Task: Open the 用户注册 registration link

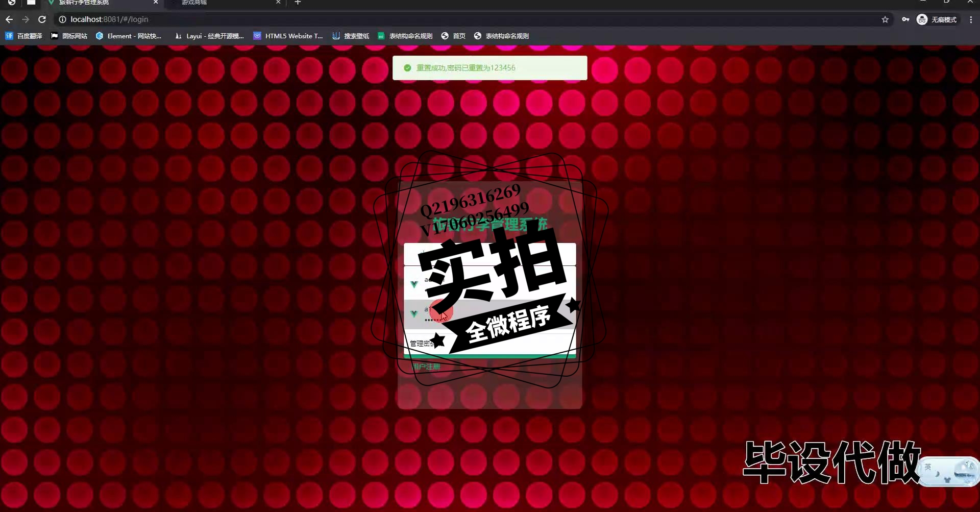Action: (426, 367)
